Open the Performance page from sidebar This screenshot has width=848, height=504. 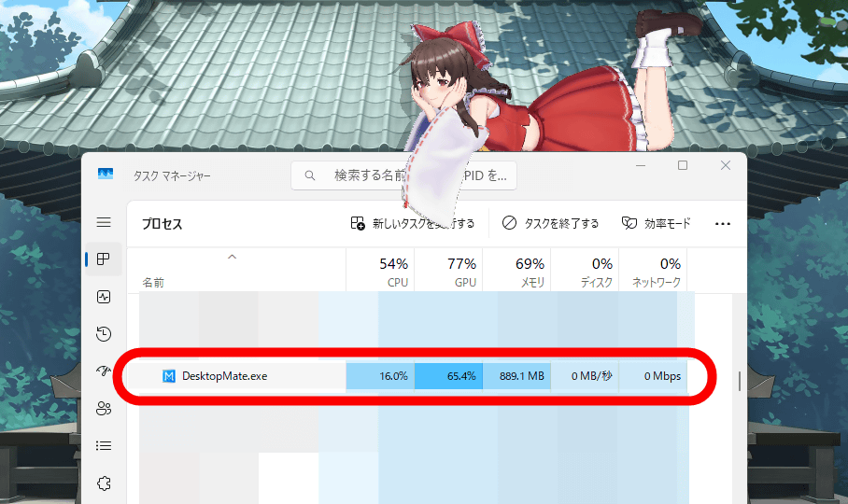(x=104, y=297)
